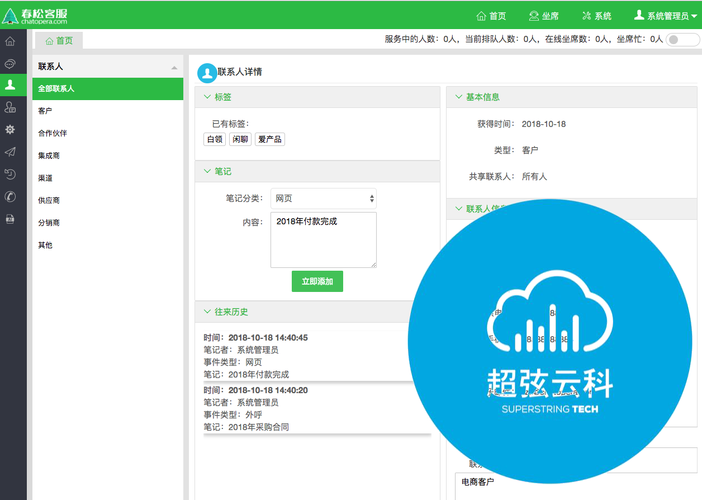
Task: Collapse the 笔记 panel
Action: click(207, 171)
